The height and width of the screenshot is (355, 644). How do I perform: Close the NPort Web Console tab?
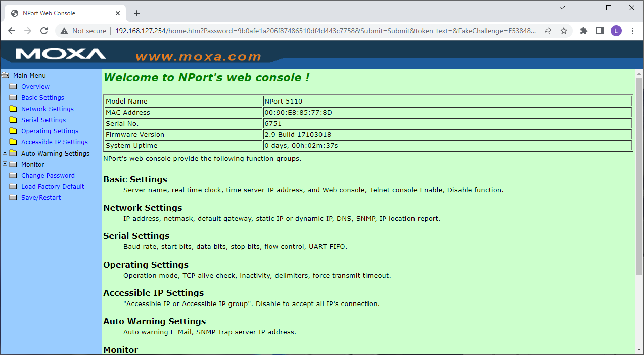coord(117,13)
